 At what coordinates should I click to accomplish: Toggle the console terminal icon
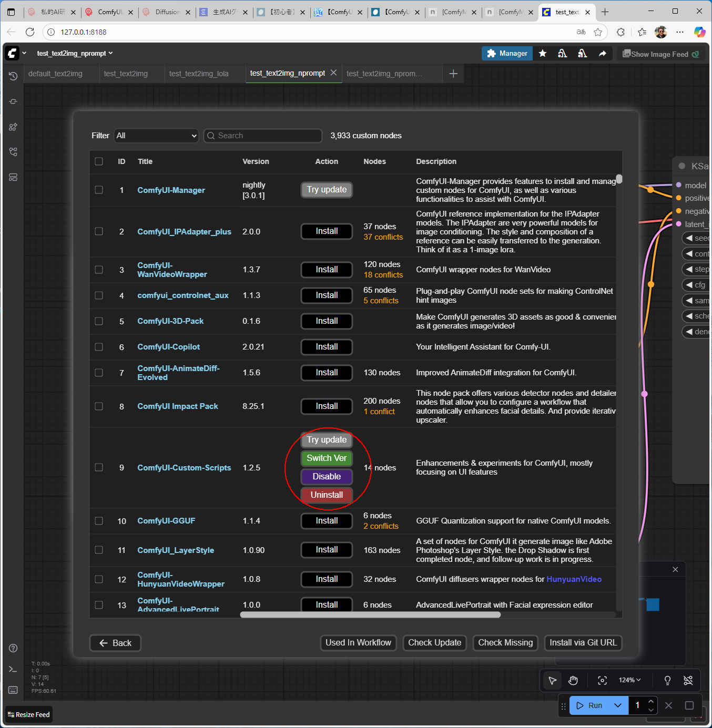tap(13, 669)
